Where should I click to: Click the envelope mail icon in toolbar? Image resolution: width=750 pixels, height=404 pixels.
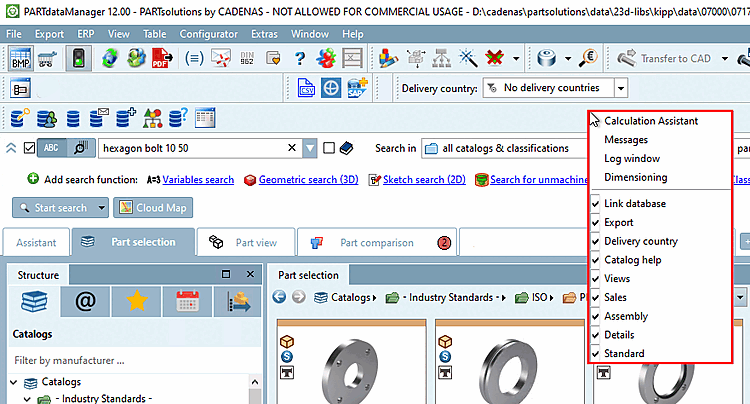point(221,59)
